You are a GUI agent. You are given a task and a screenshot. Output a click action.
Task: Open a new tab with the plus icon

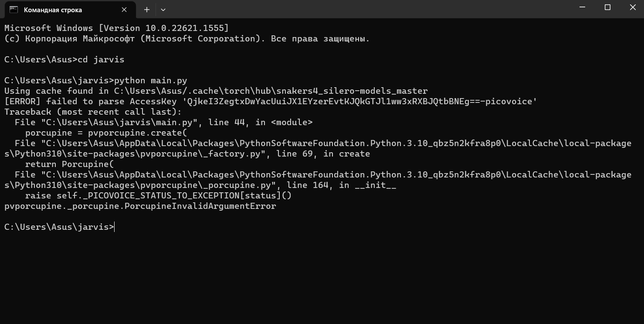(146, 9)
